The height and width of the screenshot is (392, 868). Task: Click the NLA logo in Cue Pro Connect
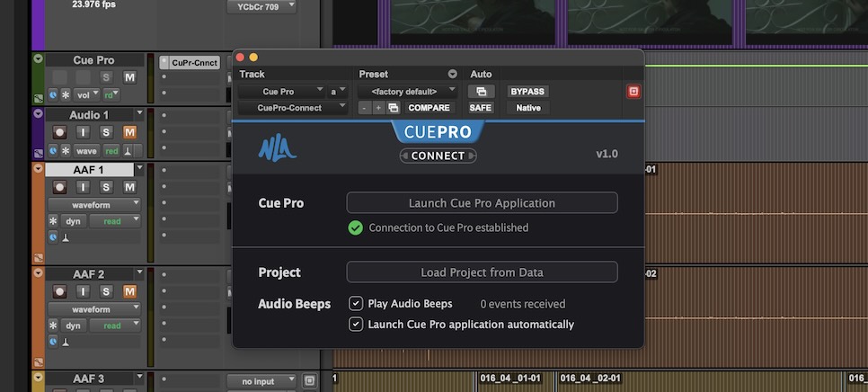(x=277, y=148)
